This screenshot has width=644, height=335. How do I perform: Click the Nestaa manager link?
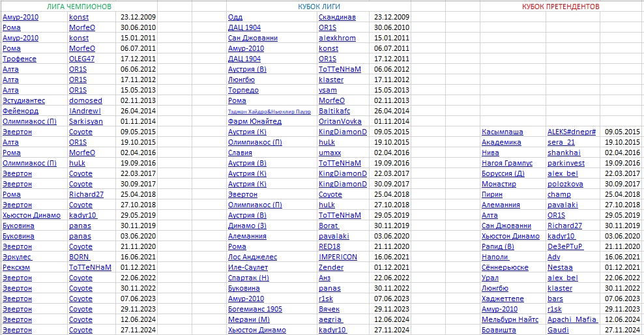point(560,267)
